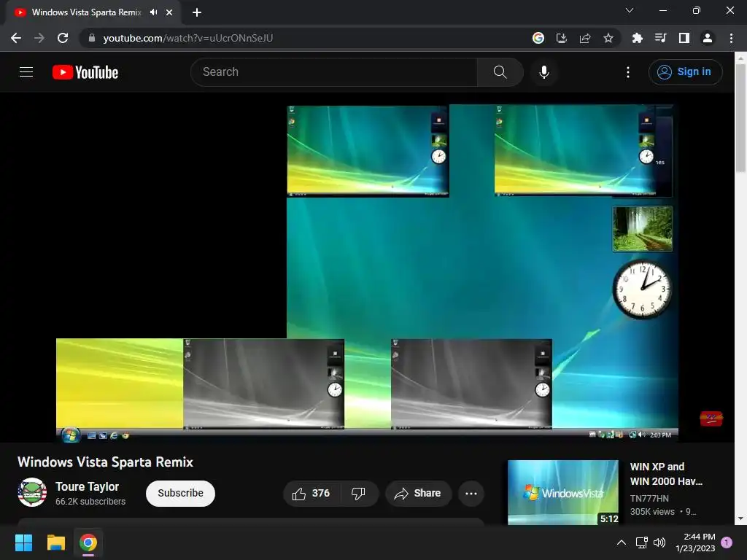Open the YouTube hamburger guide menu
The image size is (747, 560).
[26, 72]
